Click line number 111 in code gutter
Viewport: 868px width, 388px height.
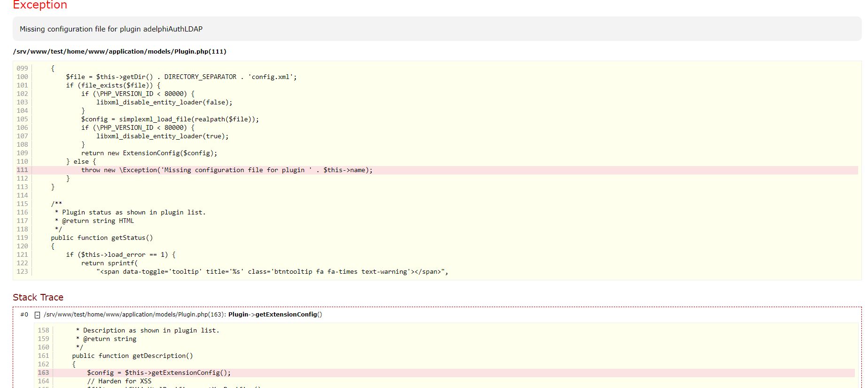22,170
